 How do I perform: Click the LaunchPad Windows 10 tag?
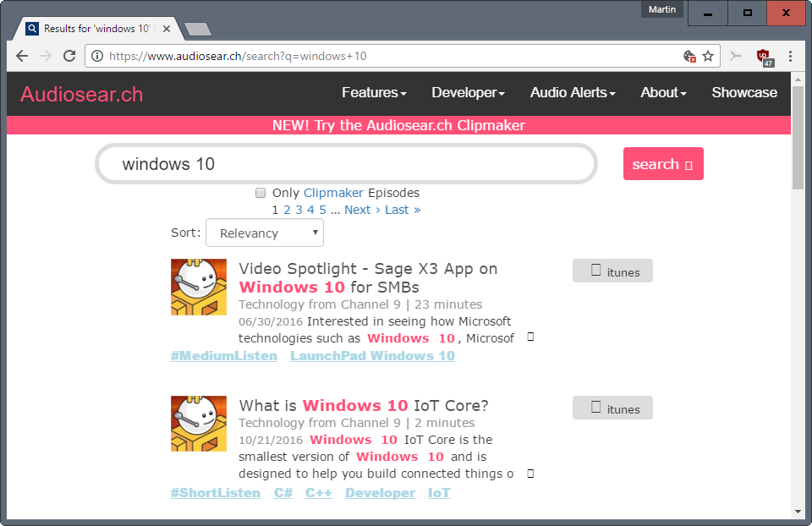[x=372, y=356]
